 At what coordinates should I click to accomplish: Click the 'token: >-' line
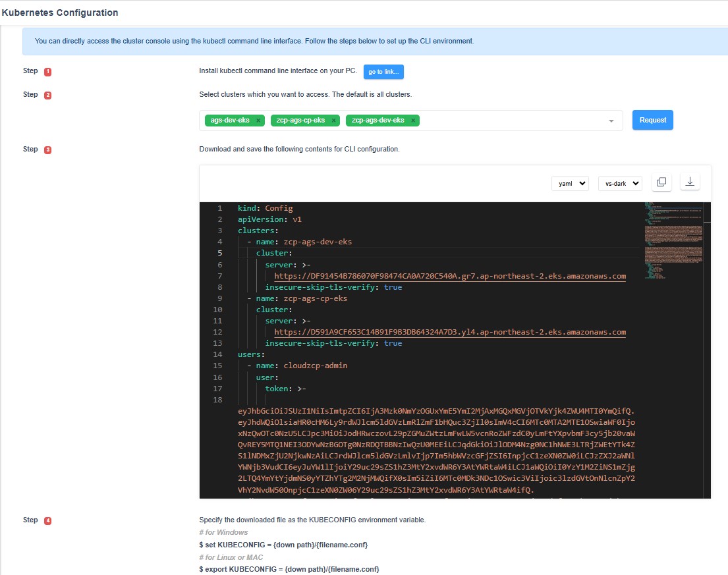coord(285,389)
